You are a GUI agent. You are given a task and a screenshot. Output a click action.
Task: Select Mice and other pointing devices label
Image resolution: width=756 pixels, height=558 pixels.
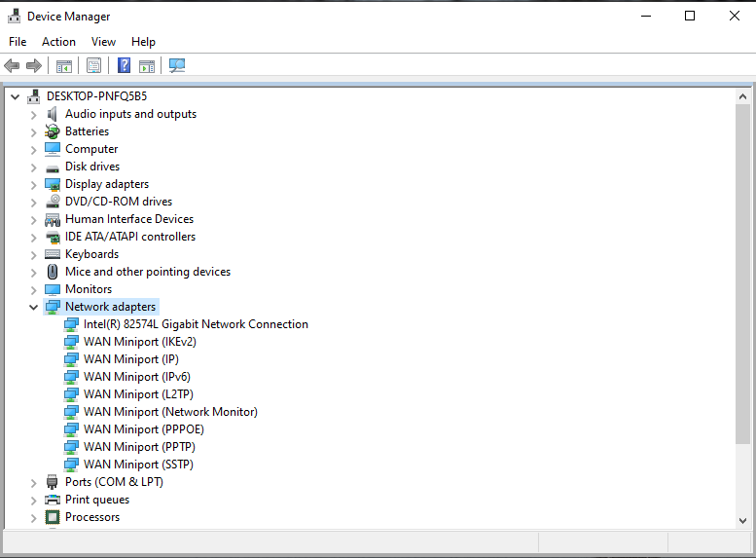click(x=148, y=272)
